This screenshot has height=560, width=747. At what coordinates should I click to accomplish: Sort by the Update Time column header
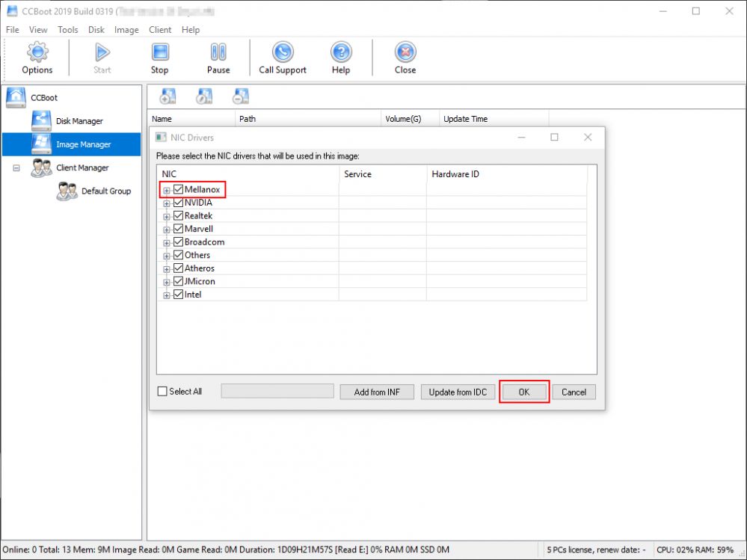click(494, 119)
